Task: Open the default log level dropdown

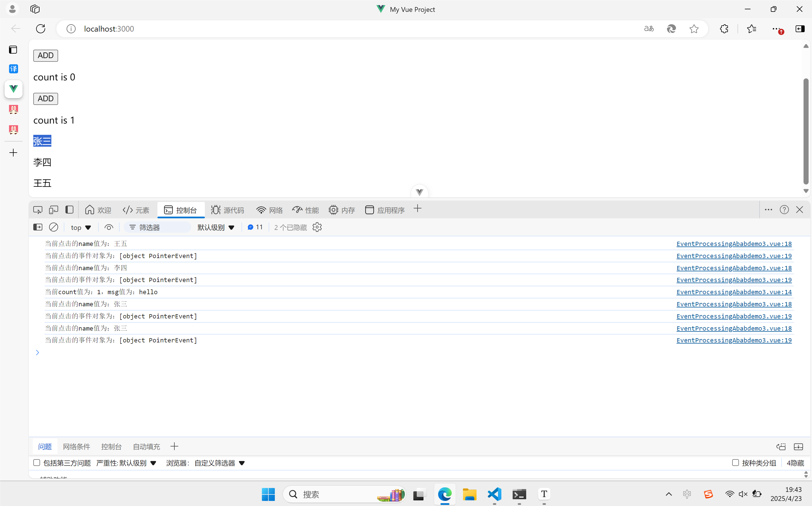Action: (216, 228)
